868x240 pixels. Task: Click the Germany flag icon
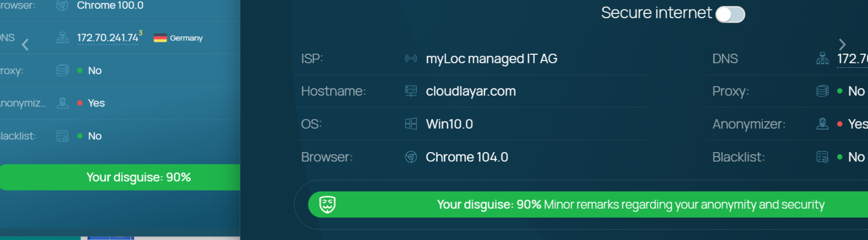tap(160, 38)
